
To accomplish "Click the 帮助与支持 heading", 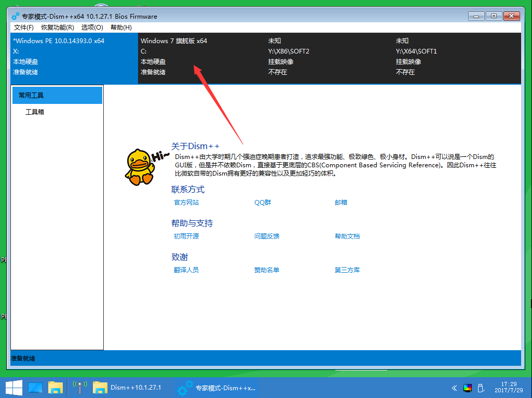I will [x=192, y=223].
